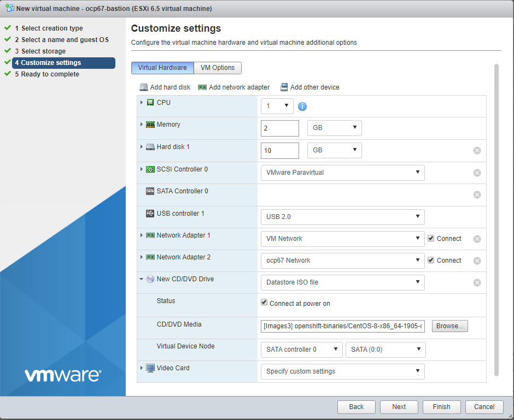
Task: Open the Datastore ISO file dropdown
Action: [342, 282]
